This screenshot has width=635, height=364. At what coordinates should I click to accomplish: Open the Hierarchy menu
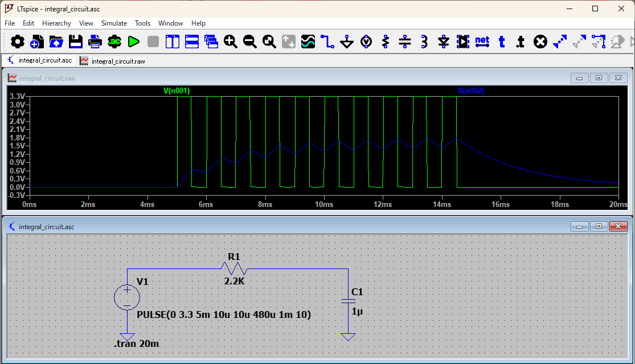pyautogui.click(x=56, y=23)
